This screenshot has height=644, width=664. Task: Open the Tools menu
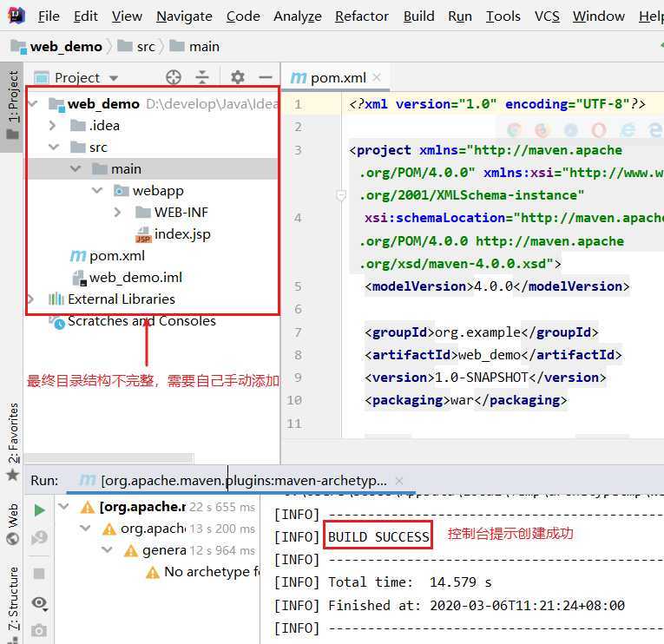(x=503, y=16)
